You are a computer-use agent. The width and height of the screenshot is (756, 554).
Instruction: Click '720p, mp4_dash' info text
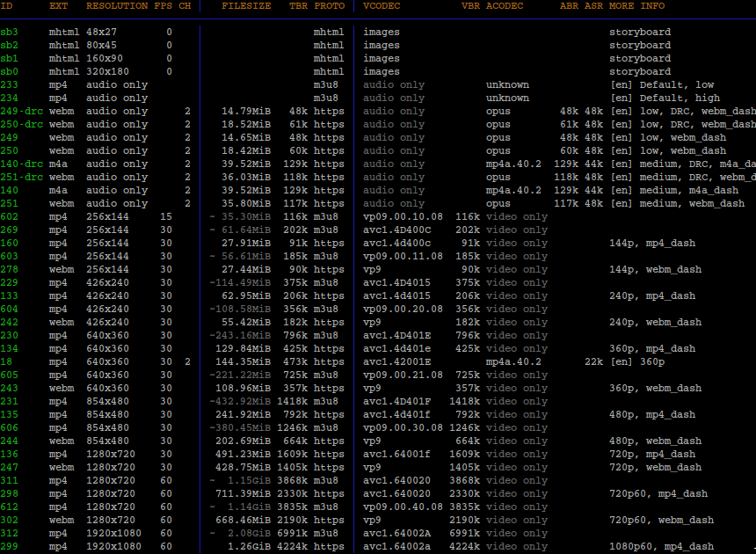tap(652, 455)
